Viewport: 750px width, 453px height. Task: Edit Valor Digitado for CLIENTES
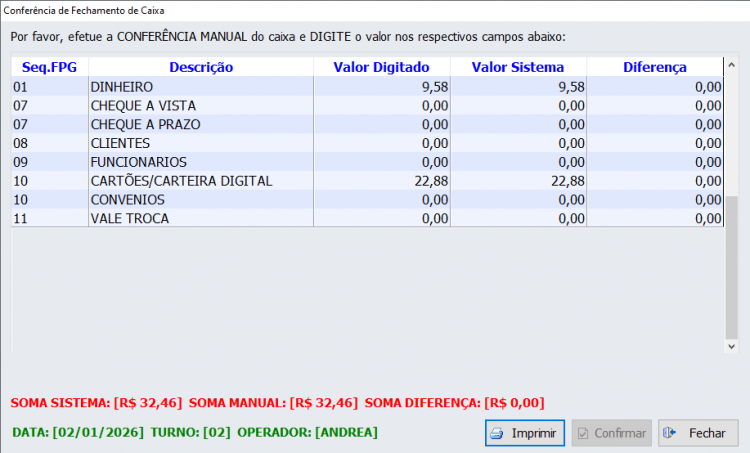tap(381, 143)
